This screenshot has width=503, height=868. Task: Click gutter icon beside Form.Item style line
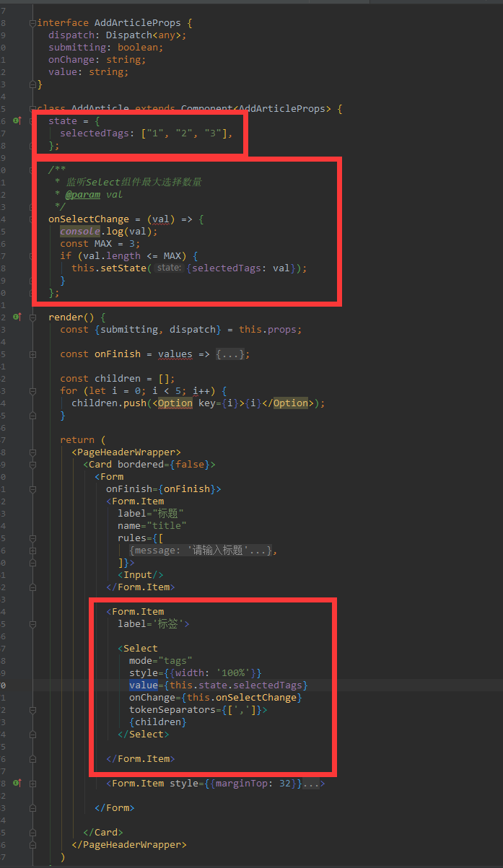17,783
